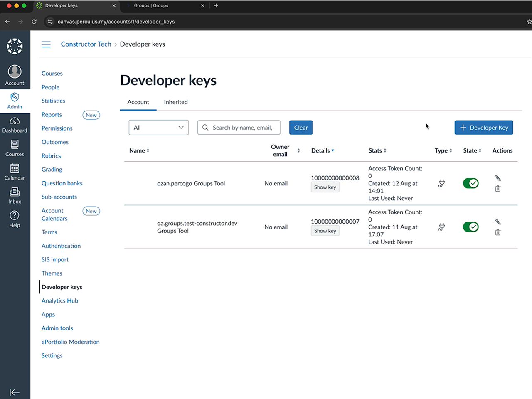Screen dimensions: 532x399
Task: Show key for ozan.percogo Groups Tool
Action: (x=325, y=187)
